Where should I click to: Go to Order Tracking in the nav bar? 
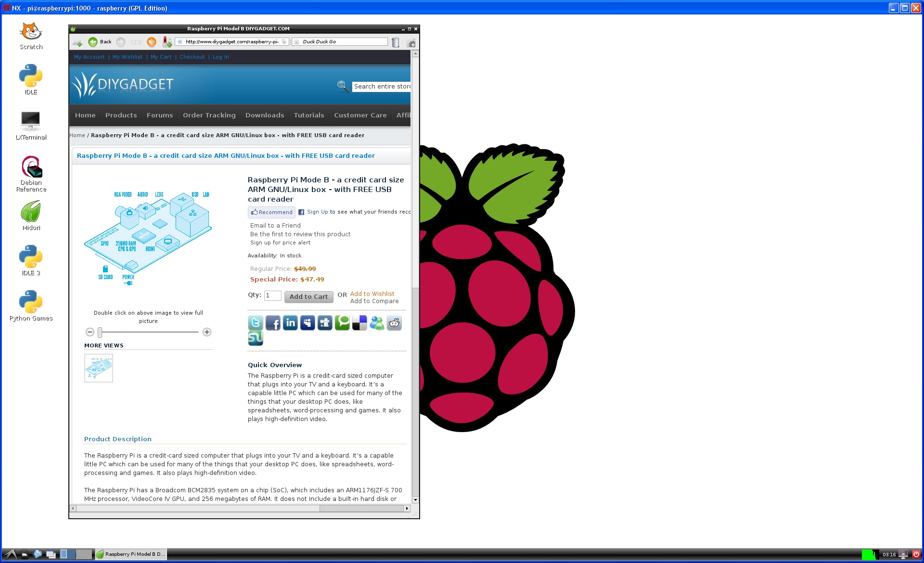(x=209, y=115)
